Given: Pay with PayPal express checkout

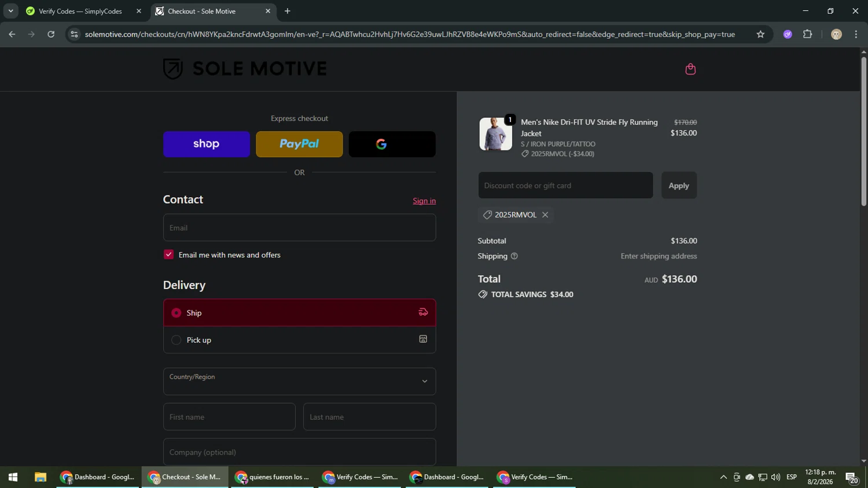Looking at the screenshot, I should coord(299,144).
